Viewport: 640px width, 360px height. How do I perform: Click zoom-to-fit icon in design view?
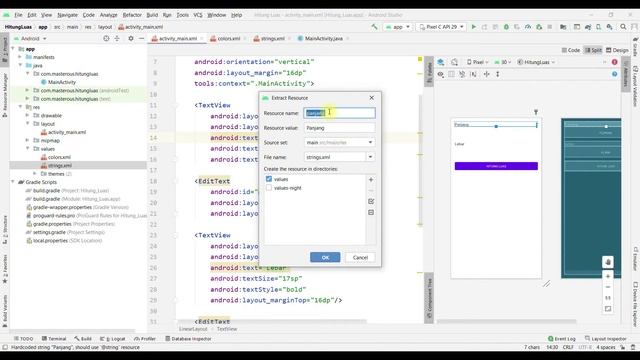pos(608,309)
